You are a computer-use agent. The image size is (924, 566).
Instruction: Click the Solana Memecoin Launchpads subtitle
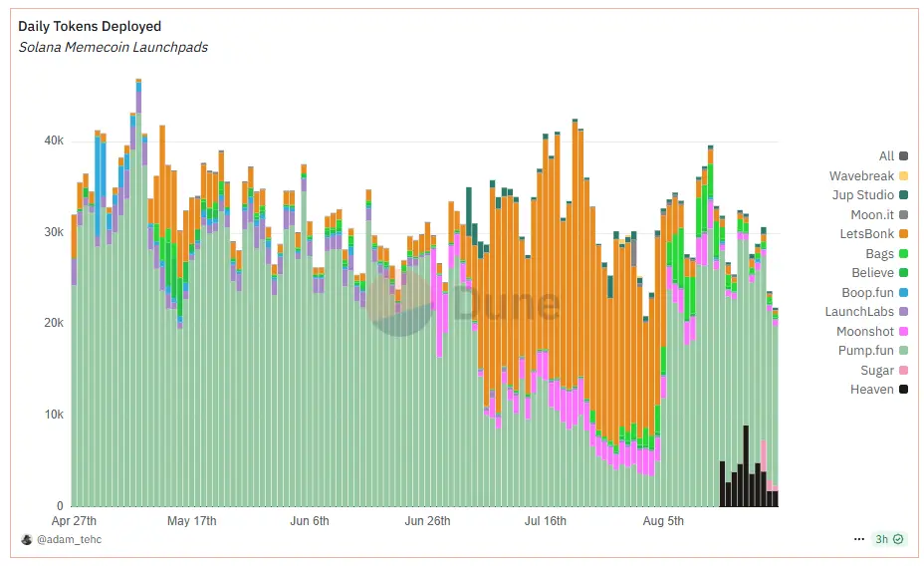114,47
